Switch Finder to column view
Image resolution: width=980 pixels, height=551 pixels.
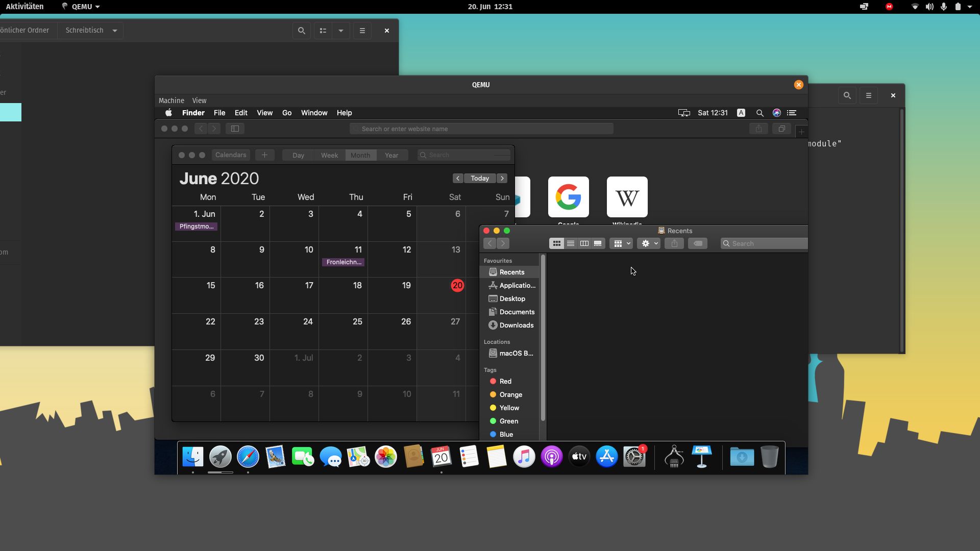click(x=584, y=243)
